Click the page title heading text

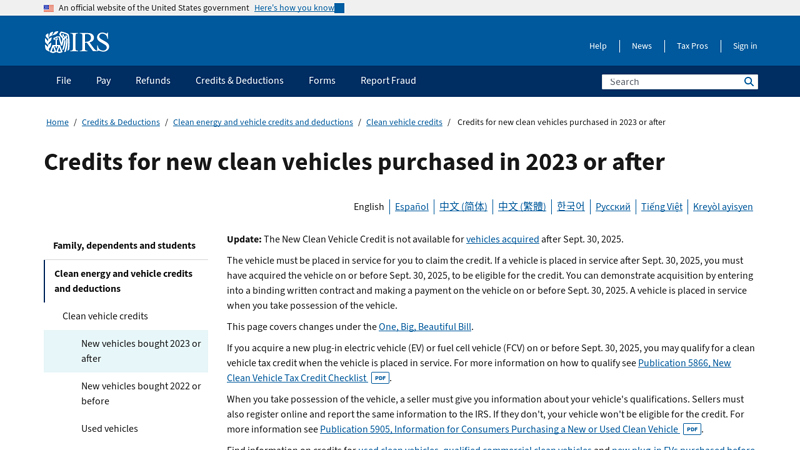click(354, 162)
